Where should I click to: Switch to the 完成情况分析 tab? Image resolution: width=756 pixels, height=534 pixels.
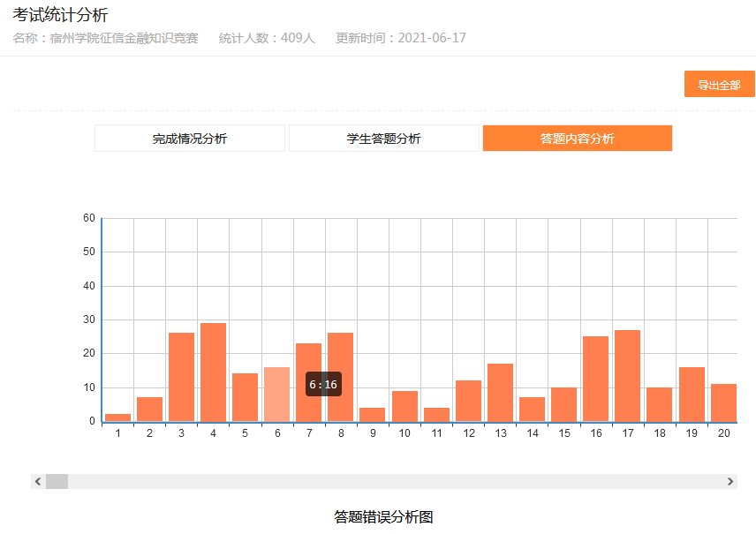tap(190, 139)
